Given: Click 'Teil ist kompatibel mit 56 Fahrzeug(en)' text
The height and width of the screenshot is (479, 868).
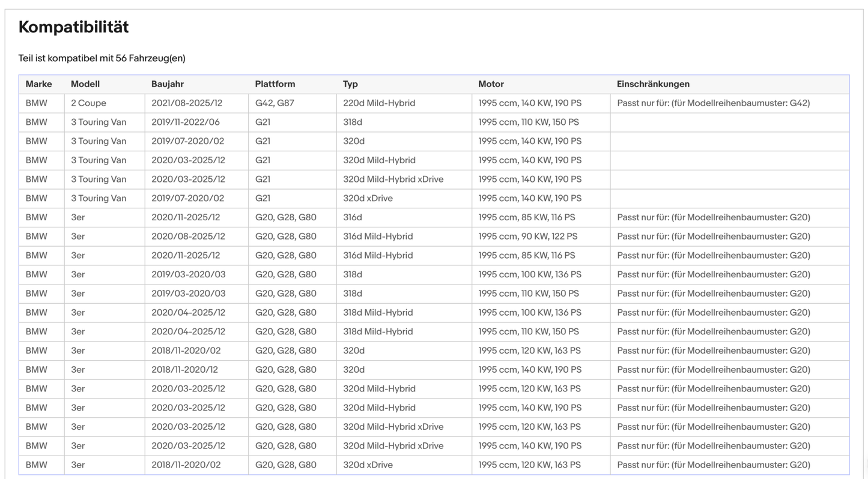Looking at the screenshot, I should tap(102, 58).
